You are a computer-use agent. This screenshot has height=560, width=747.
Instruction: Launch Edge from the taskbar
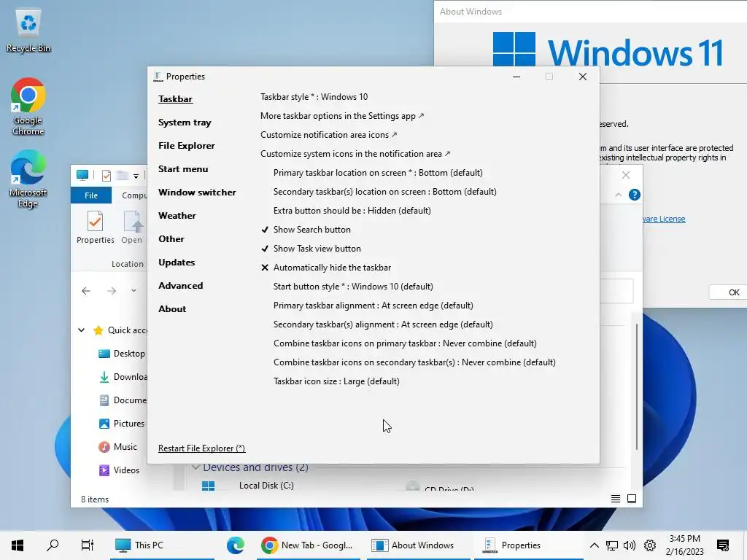[x=236, y=545]
